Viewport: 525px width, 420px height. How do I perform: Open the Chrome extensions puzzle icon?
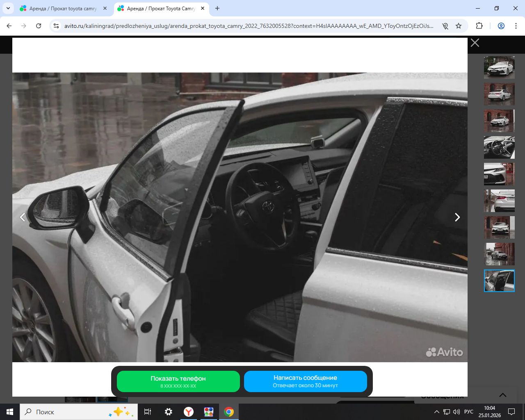(479, 26)
